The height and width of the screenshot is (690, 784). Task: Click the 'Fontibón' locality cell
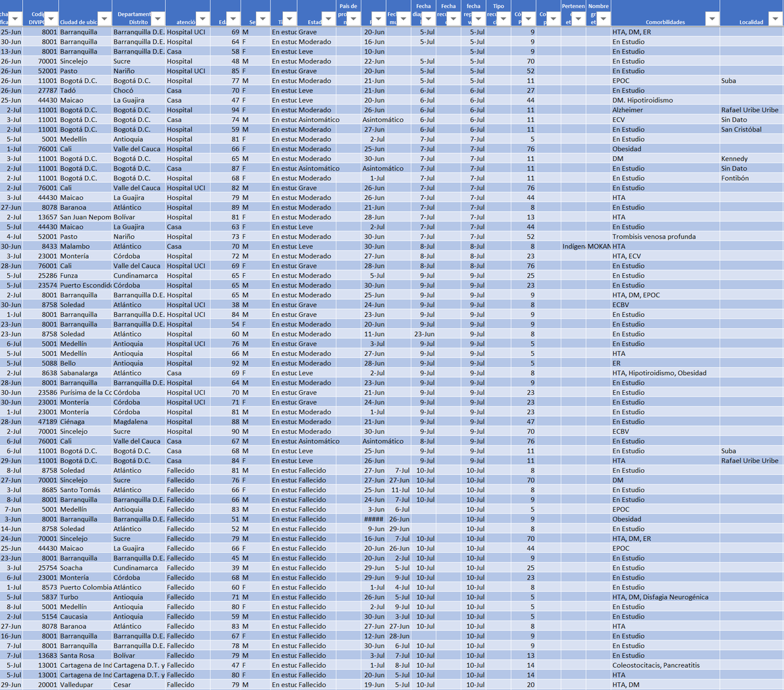(x=751, y=178)
